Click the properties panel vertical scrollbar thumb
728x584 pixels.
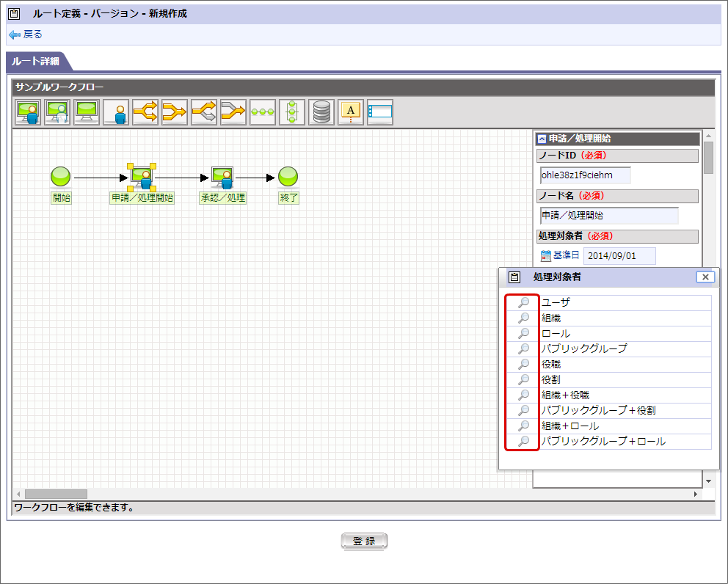[708, 158]
